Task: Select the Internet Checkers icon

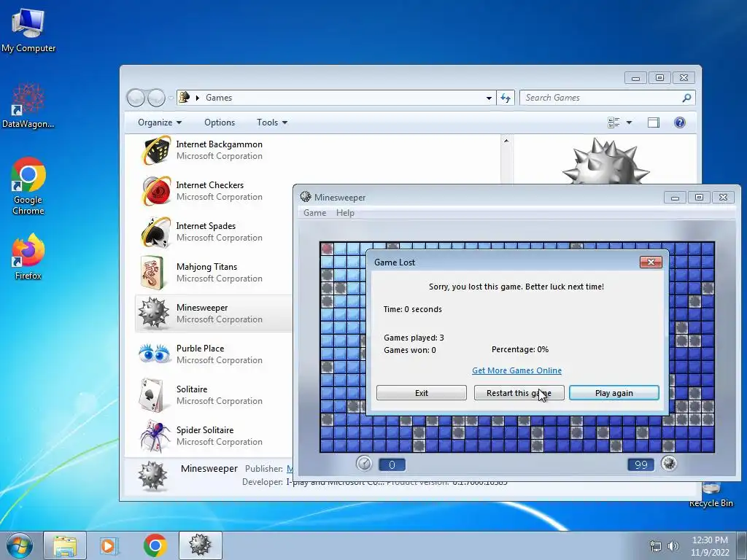Action: click(156, 191)
